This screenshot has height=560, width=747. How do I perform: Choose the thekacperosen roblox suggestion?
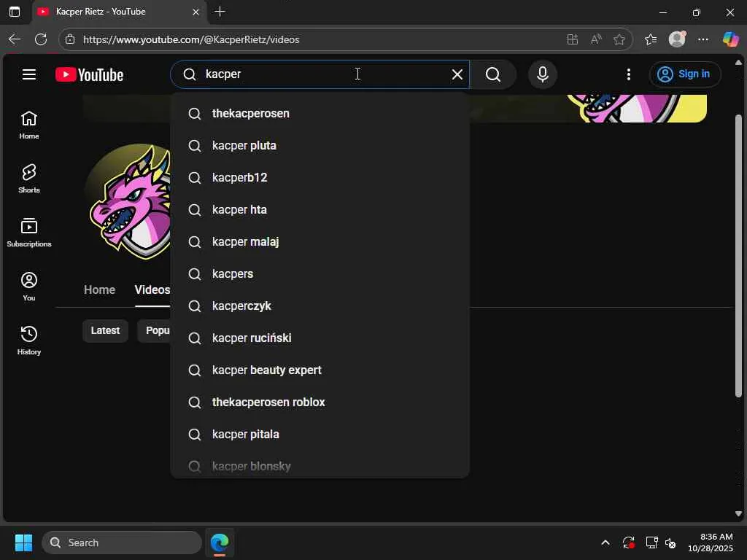(320, 402)
